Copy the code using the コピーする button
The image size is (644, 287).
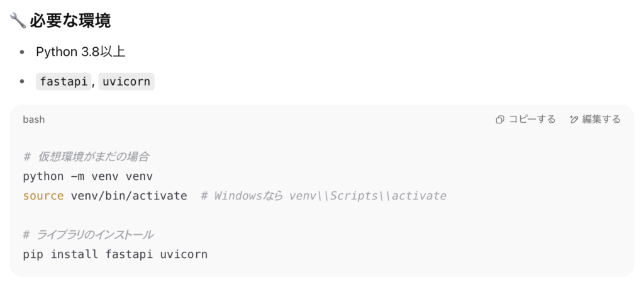[526, 120]
